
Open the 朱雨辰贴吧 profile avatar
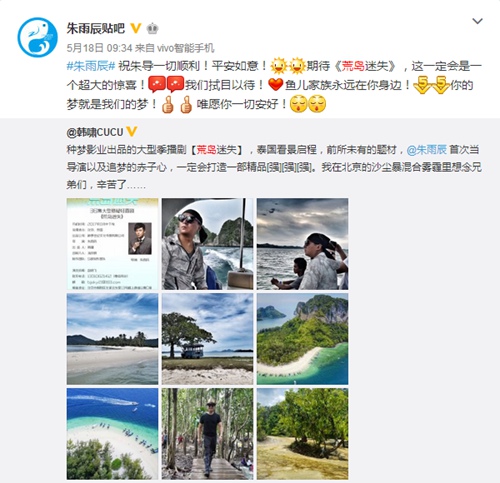(x=37, y=37)
